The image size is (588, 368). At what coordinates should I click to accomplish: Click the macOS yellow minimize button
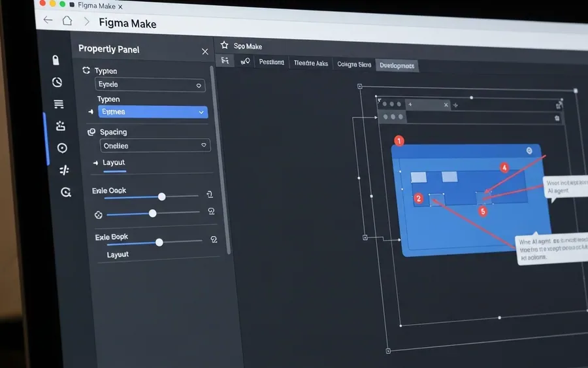52,3
